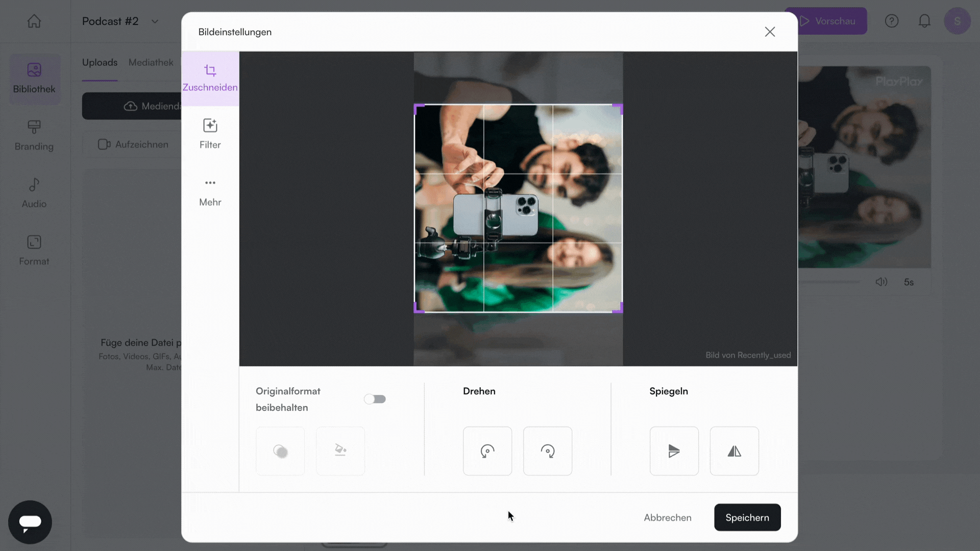Viewport: 980px width, 551px height.
Task: Select the color fill background option
Action: (x=340, y=451)
